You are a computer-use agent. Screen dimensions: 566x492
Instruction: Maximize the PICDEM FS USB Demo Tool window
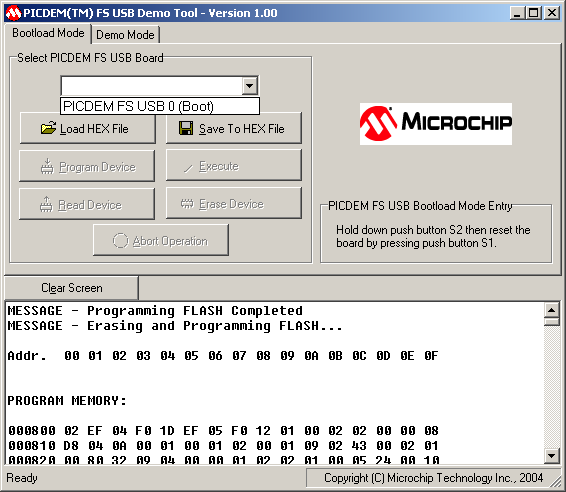pyautogui.click(x=534, y=13)
